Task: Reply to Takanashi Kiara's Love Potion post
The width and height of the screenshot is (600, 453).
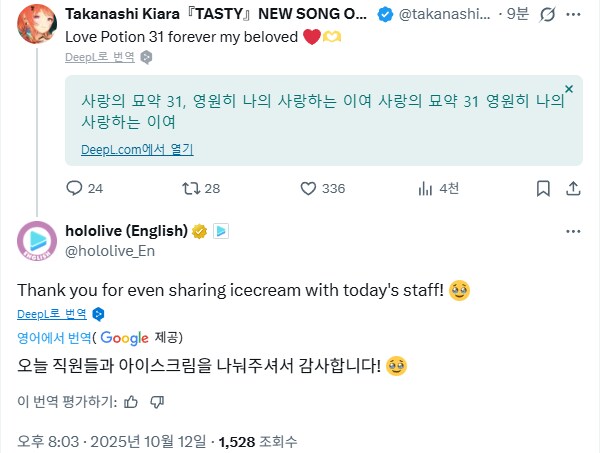Action: point(74,188)
